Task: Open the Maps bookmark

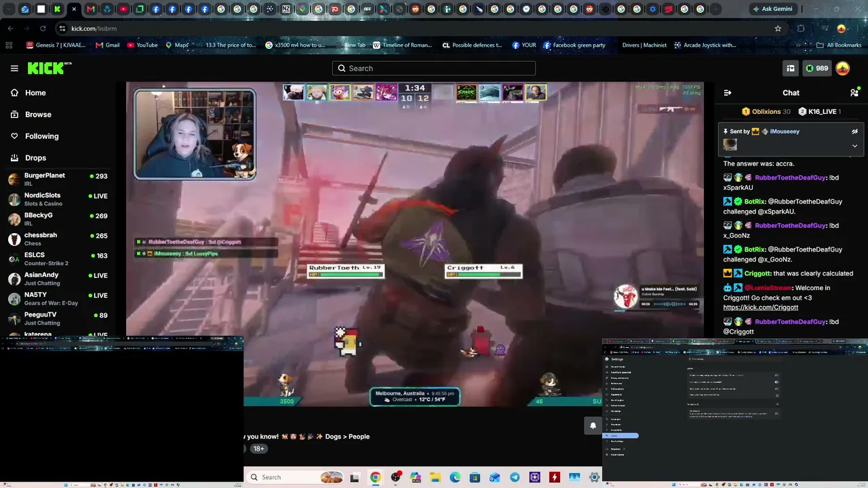Action: point(177,45)
